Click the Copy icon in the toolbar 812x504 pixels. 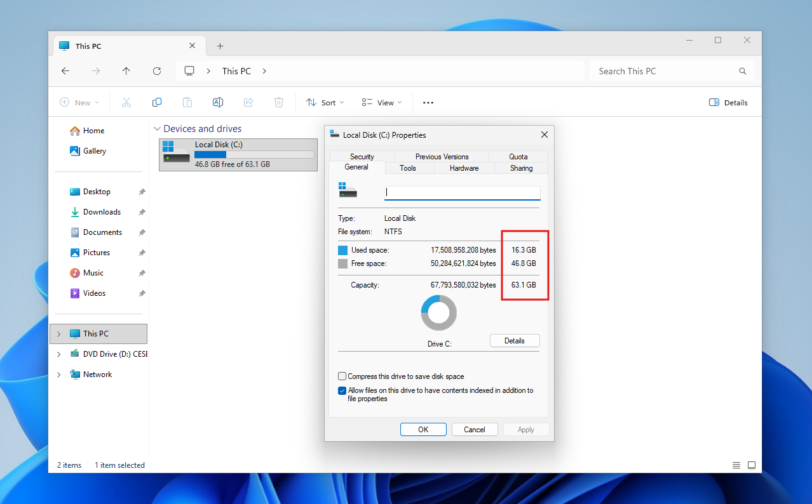coord(157,102)
